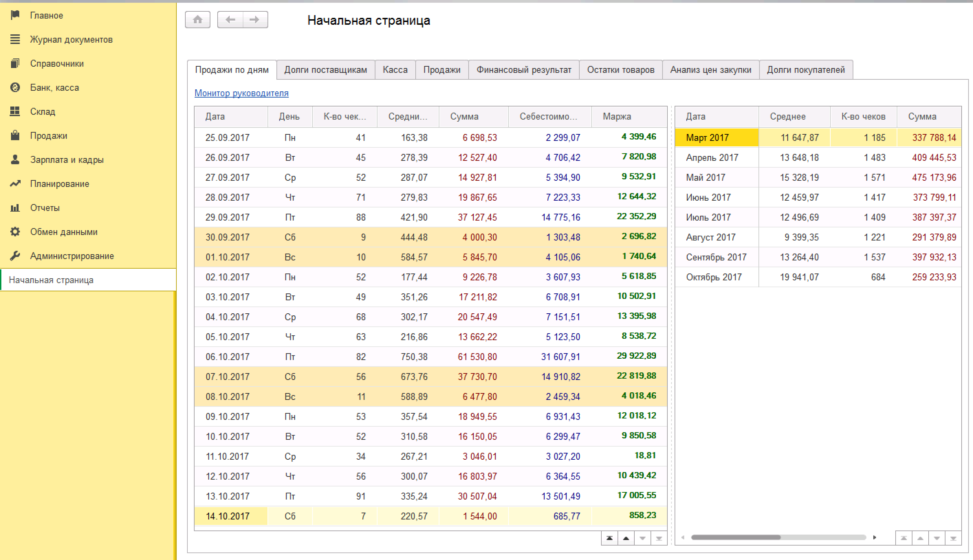Viewport: 973px width, 560px height.
Task: Open the Справочники section icon
Action: click(15, 63)
